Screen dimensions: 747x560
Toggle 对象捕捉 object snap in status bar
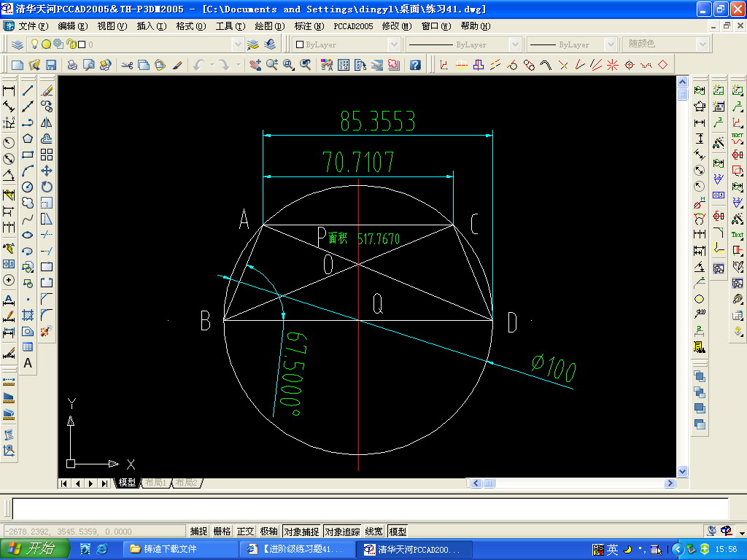coord(301,532)
